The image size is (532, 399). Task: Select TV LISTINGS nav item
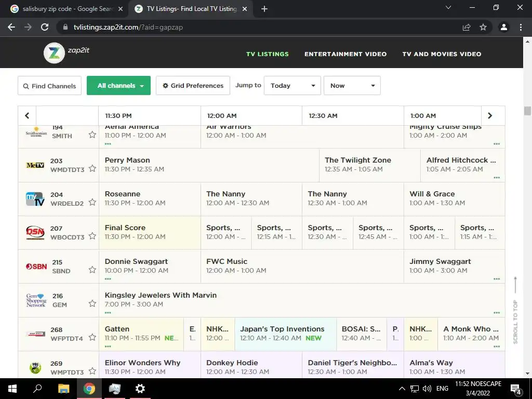(x=268, y=54)
